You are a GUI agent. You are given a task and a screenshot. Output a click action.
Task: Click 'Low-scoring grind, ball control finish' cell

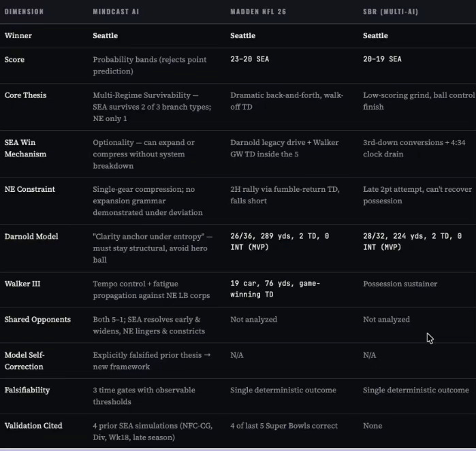419,101
